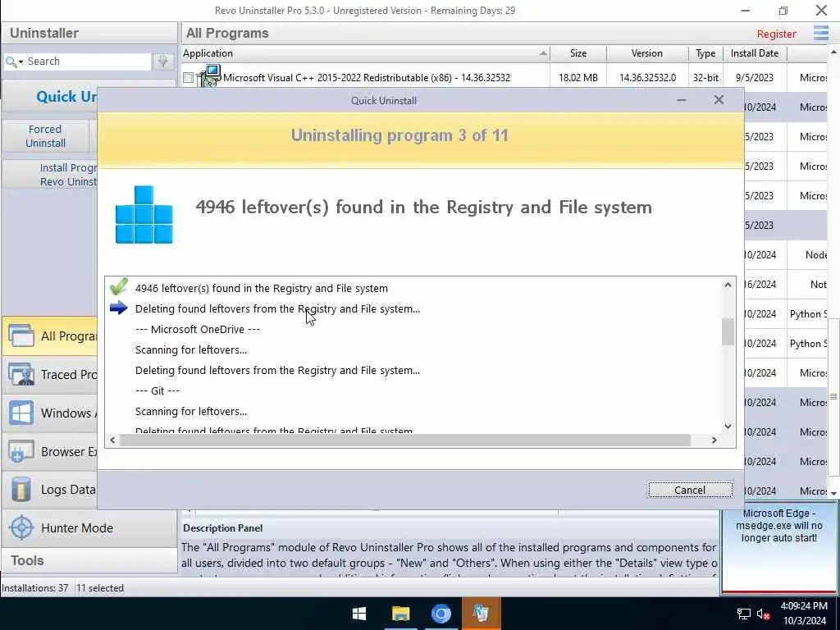The width and height of the screenshot is (840, 630).
Task: Tick the Microsoft Visual C++ 2015-2022 checkbox
Action: (x=188, y=78)
